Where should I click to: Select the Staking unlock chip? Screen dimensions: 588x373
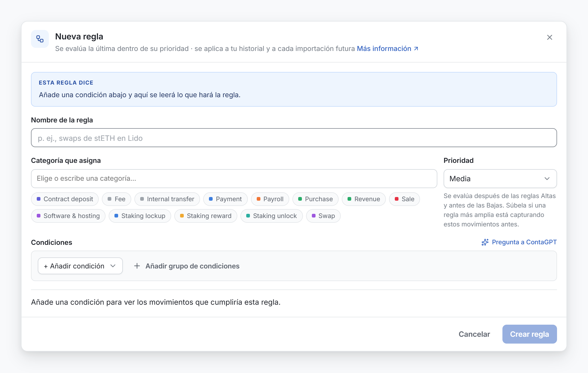click(272, 216)
